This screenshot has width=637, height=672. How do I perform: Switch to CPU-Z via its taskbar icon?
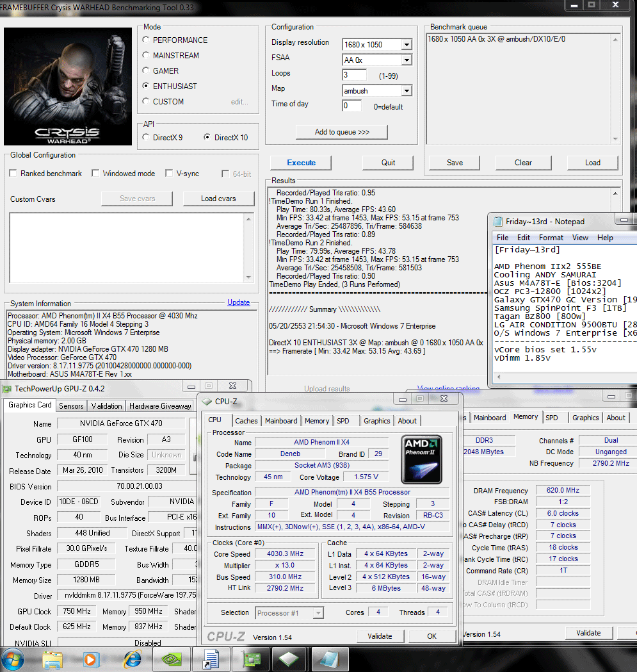click(x=289, y=659)
